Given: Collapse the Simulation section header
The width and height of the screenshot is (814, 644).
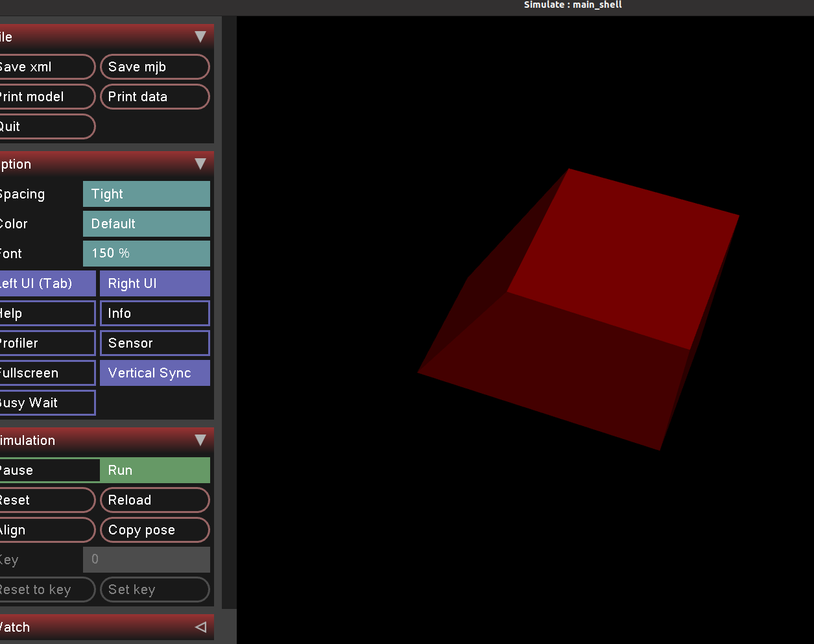Looking at the screenshot, I should (x=200, y=440).
